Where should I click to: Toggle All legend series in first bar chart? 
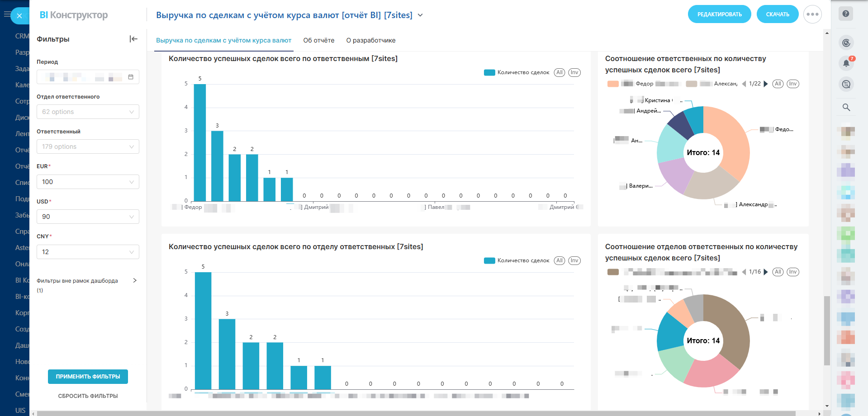[560, 72]
